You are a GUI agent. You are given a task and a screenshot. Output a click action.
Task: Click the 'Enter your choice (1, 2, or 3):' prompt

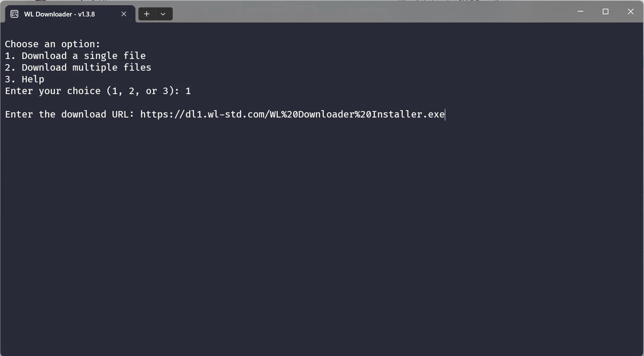pyautogui.click(x=92, y=91)
